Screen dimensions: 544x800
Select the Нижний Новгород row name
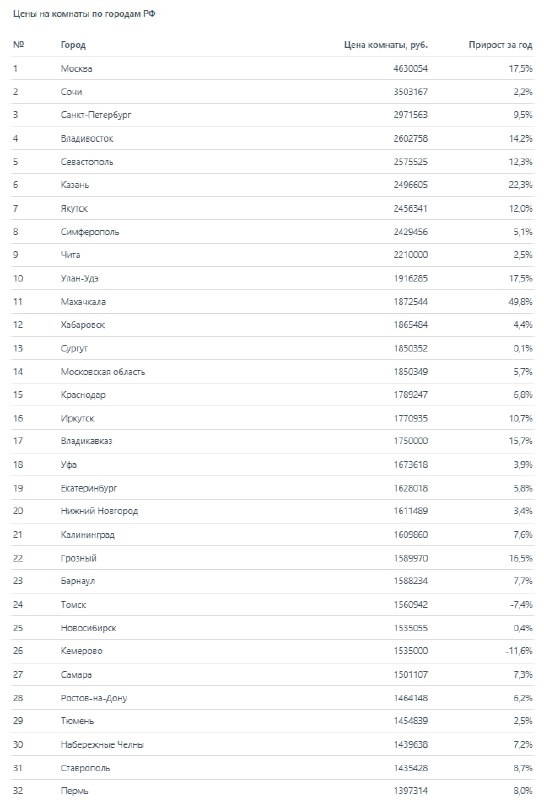[x=99, y=511]
